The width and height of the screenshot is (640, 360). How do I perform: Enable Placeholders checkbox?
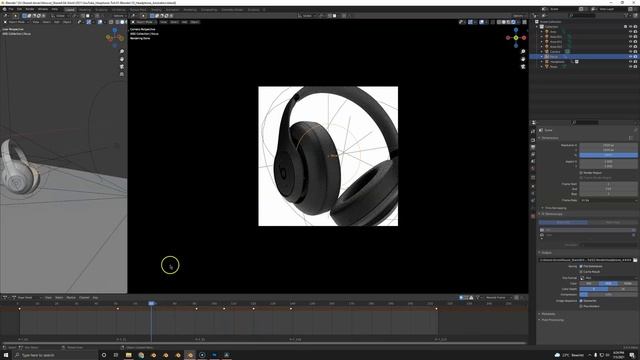point(581,306)
